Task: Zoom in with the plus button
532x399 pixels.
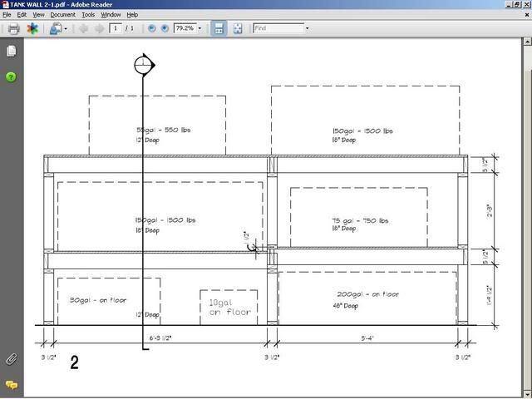Action: point(165,28)
